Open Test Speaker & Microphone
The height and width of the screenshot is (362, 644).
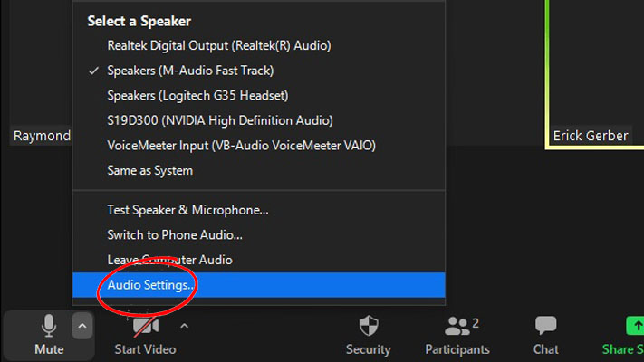click(187, 210)
